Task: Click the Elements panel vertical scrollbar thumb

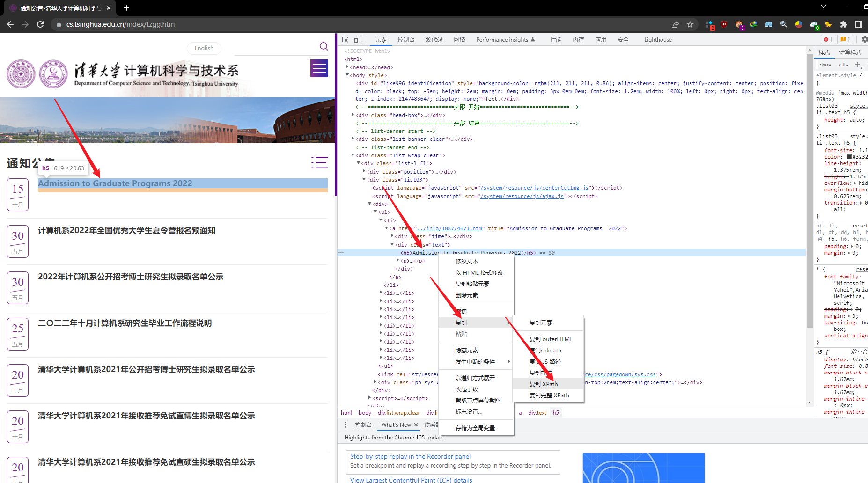Action: point(810,190)
